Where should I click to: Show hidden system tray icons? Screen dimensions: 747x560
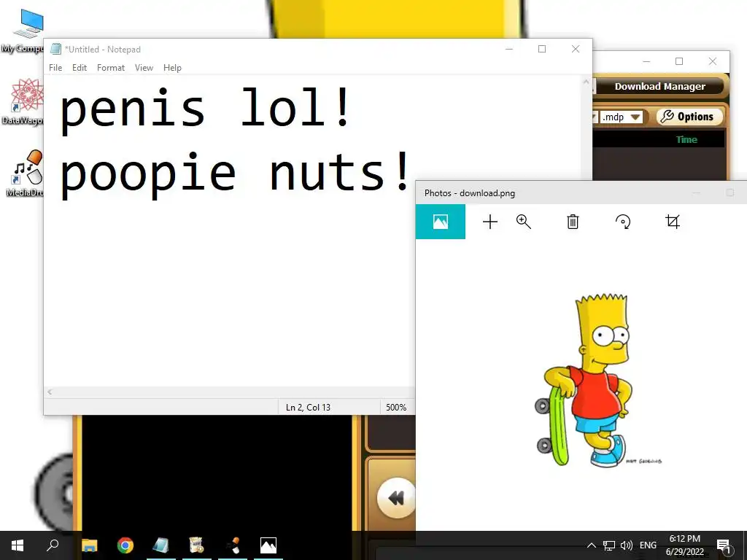(x=591, y=545)
